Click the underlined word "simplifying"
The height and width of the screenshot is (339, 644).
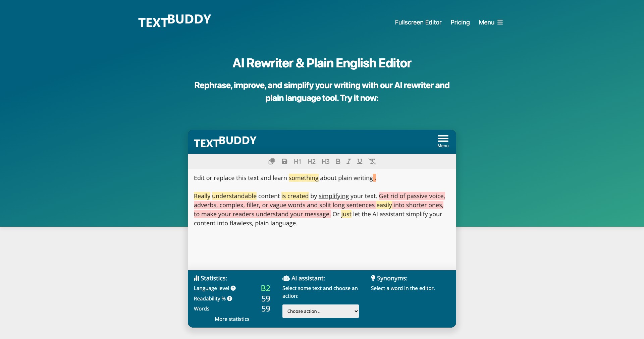point(334,196)
